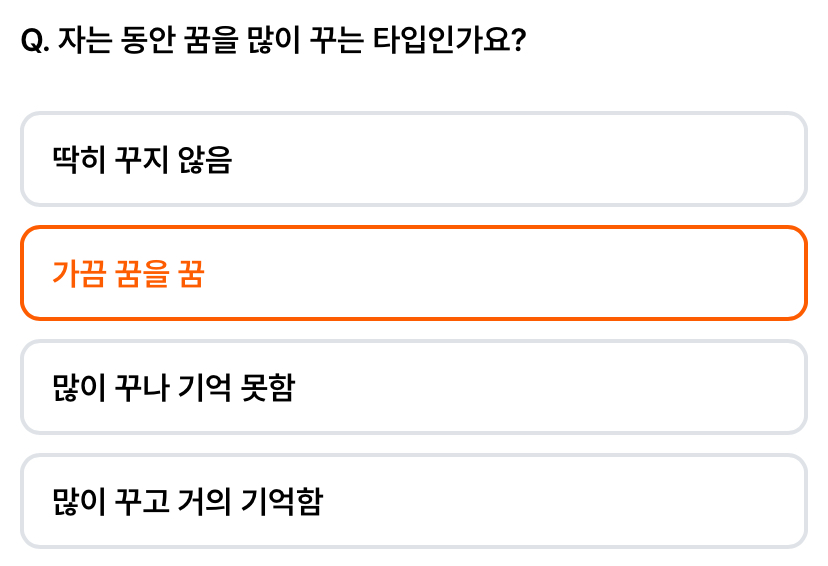
Task: Answer that you sometimes dream
Action: pos(414,273)
